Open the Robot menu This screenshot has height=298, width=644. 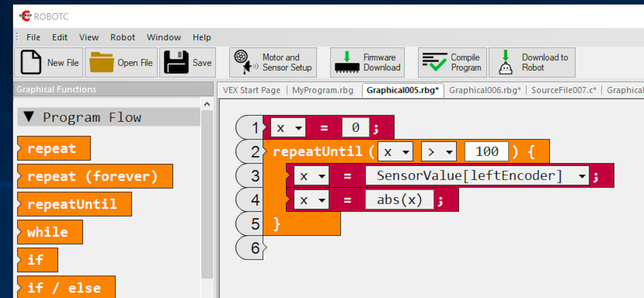coord(123,37)
